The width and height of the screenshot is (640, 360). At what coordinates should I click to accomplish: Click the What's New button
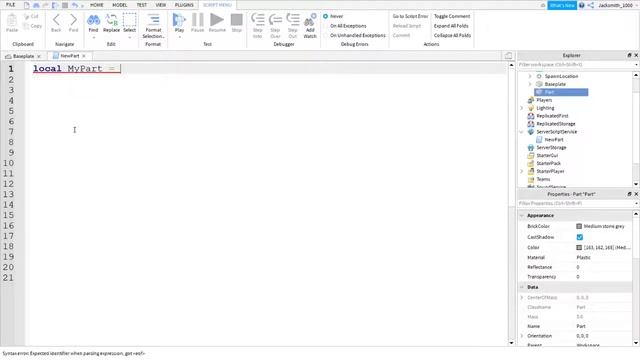click(562, 5)
